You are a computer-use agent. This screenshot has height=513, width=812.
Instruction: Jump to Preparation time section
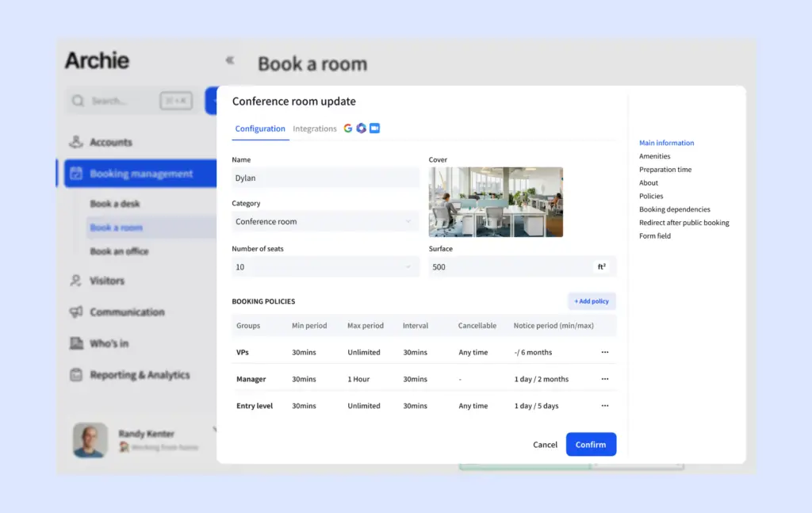pyautogui.click(x=665, y=170)
